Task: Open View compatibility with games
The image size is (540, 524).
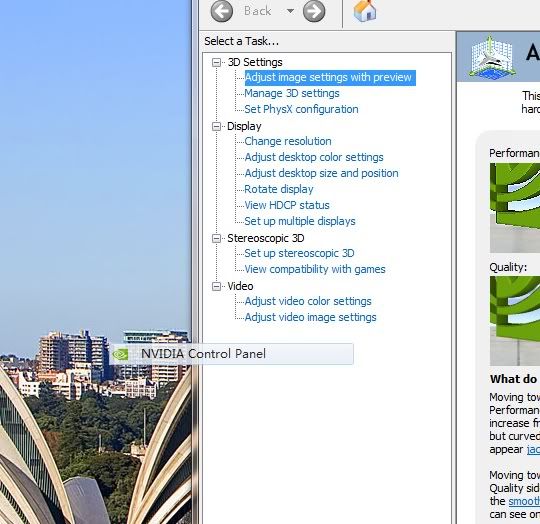Action: click(315, 269)
